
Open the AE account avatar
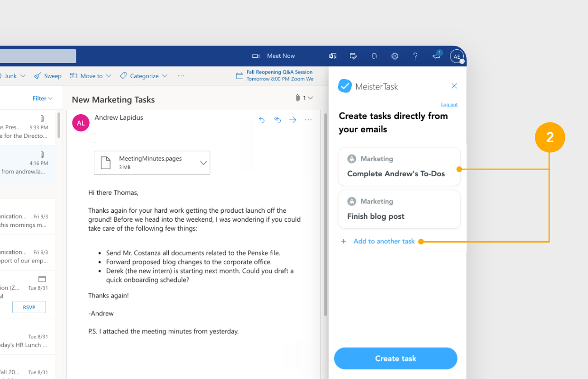point(457,56)
